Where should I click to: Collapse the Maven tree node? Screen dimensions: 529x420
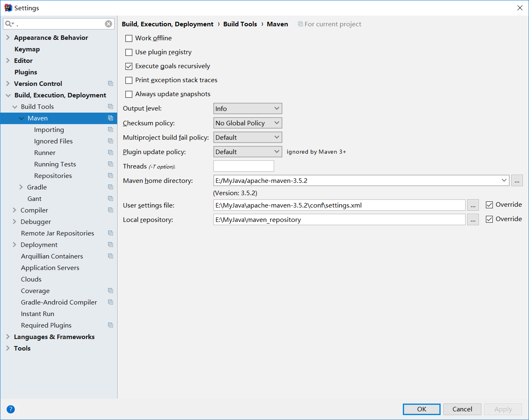point(21,118)
